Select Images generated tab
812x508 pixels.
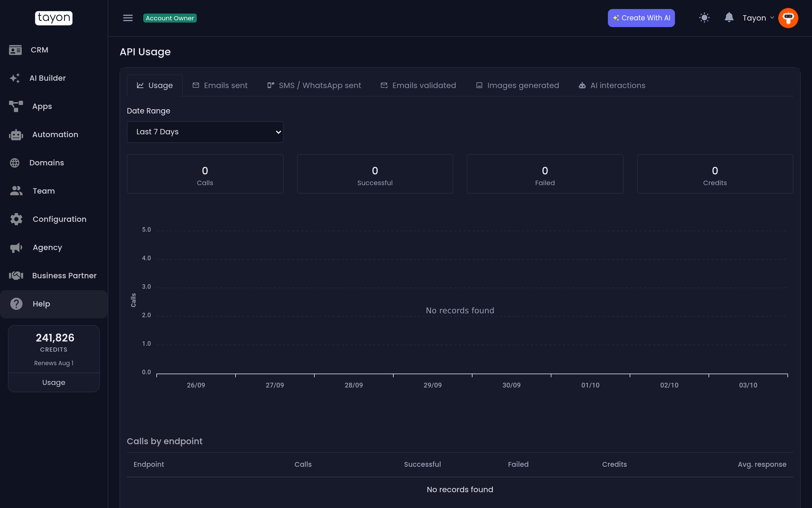[517, 86]
